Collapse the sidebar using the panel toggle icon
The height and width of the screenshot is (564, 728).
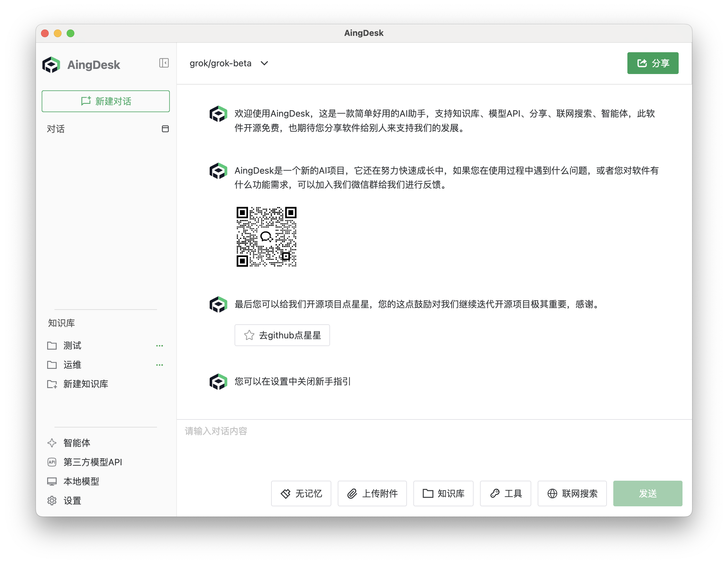(164, 63)
